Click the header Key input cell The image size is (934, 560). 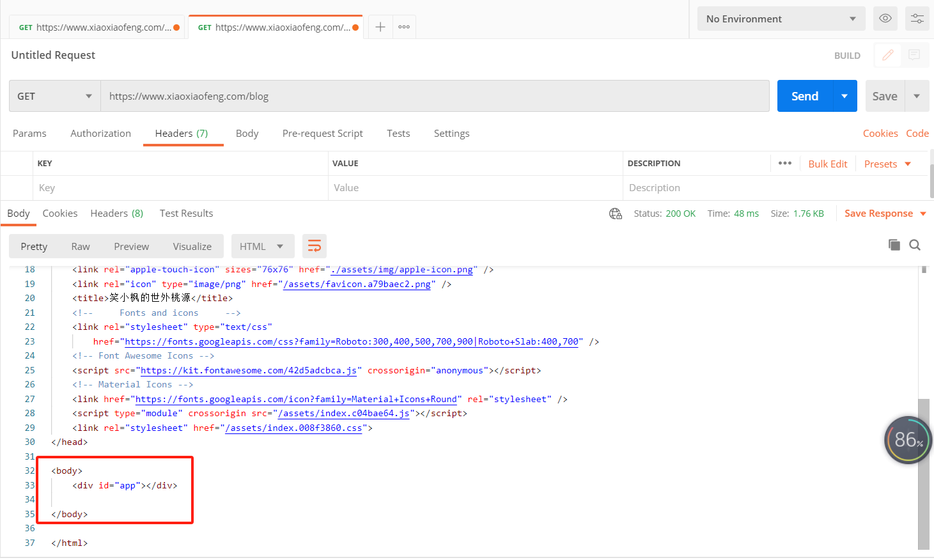[180, 188]
